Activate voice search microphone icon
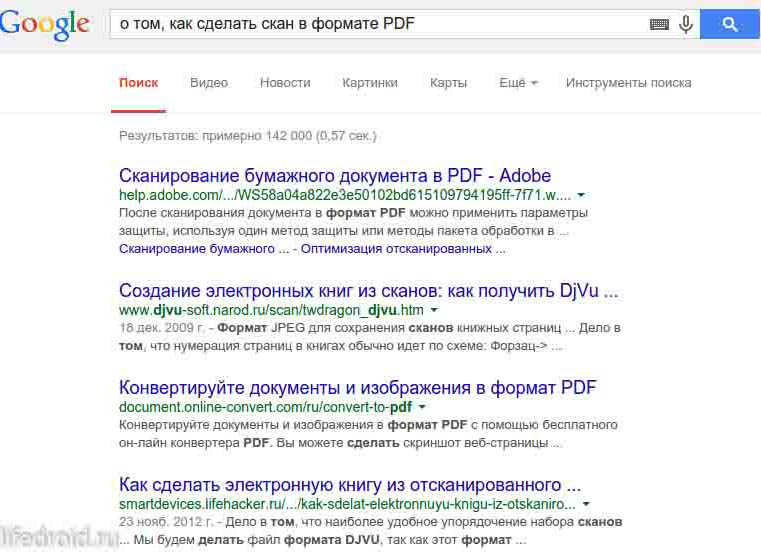Viewport: 761px width, 557px height. (686, 24)
